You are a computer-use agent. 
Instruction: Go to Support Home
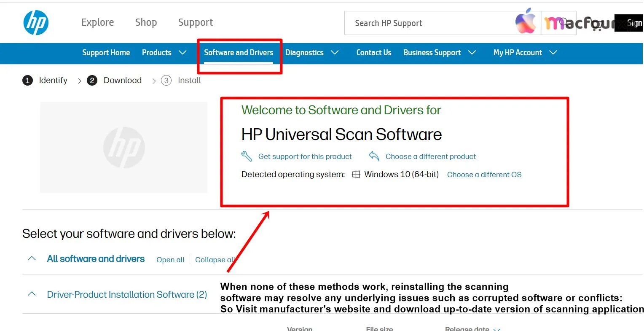[x=106, y=53]
